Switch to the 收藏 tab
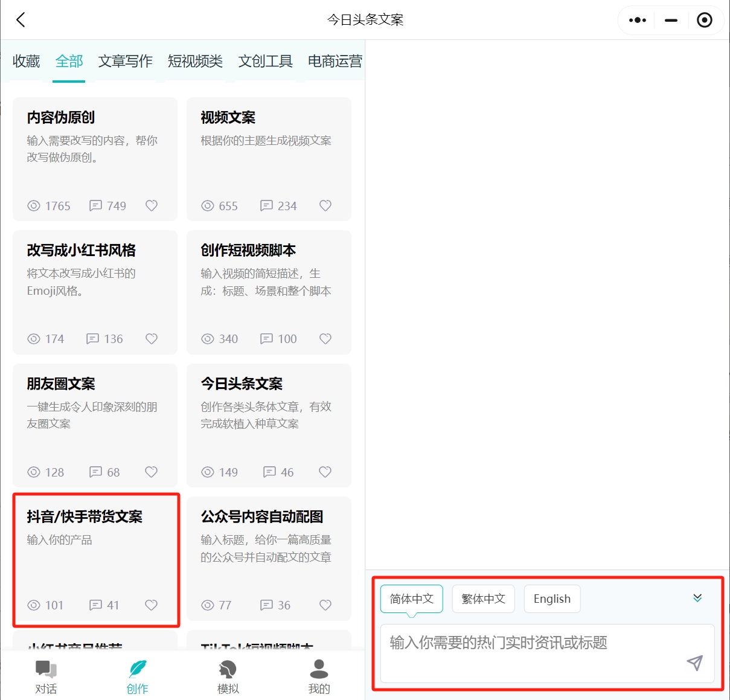Image resolution: width=730 pixels, height=700 pixels. click(x=26, y=61)
